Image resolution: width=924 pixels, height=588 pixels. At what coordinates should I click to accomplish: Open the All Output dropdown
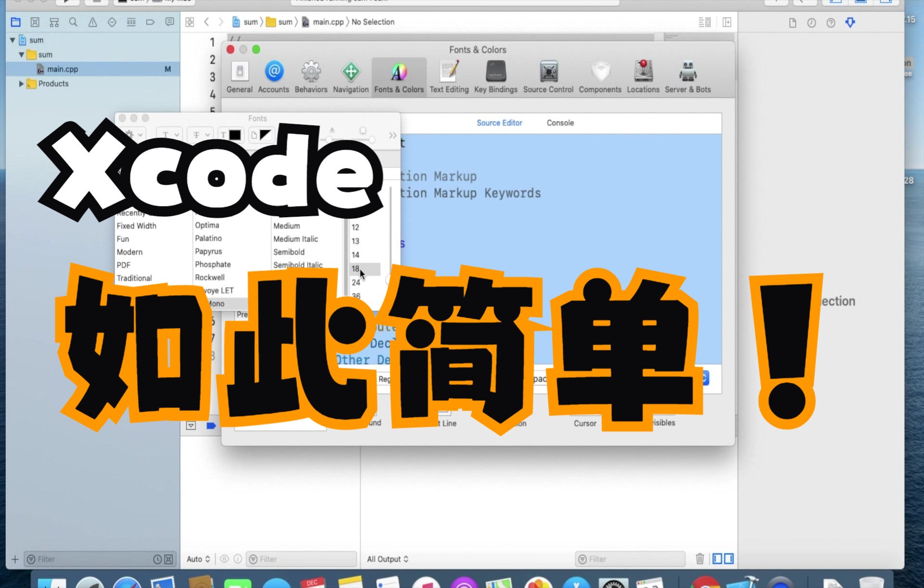tap(387, 559)
